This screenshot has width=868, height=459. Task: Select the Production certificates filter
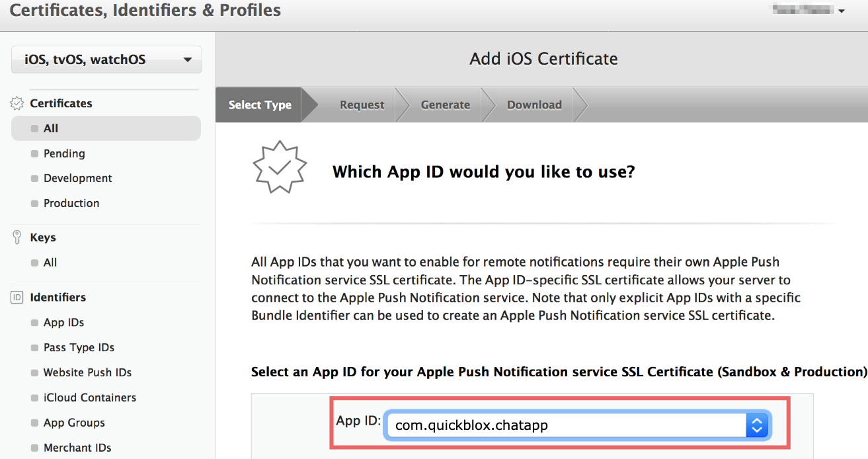point(71,203)
